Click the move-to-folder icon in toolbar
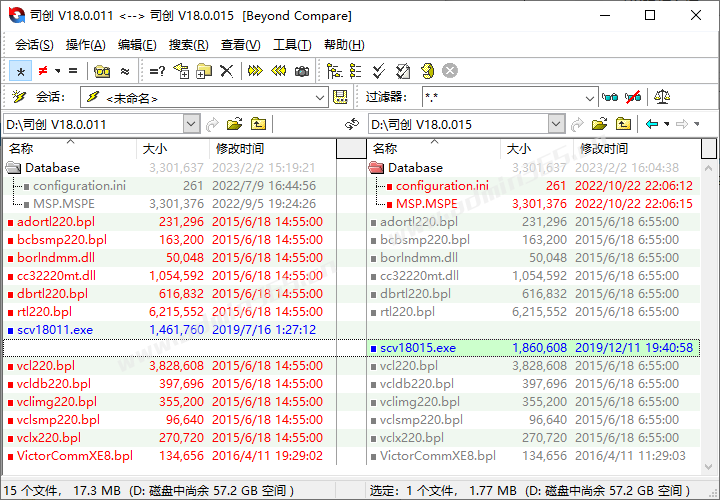 pyautogui.click(x=204, y=71)
